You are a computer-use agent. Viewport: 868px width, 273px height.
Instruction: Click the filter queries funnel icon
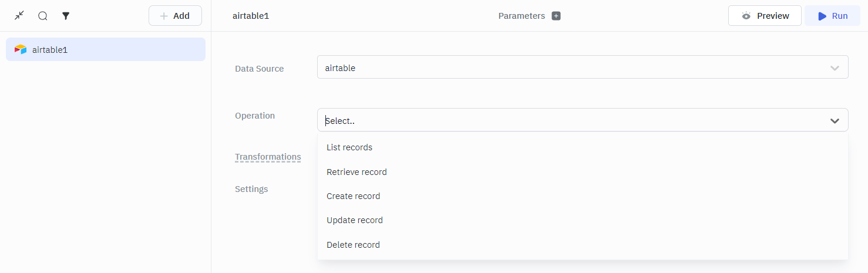coord(66,16)
